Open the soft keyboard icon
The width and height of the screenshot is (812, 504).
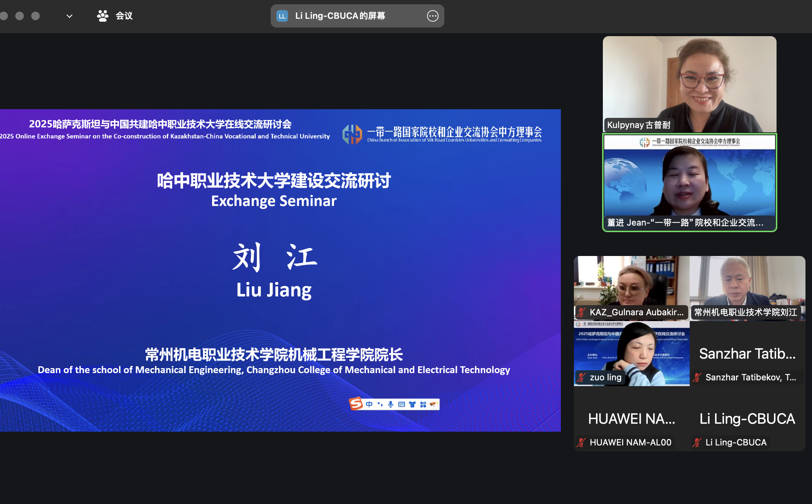click(402, 404)
